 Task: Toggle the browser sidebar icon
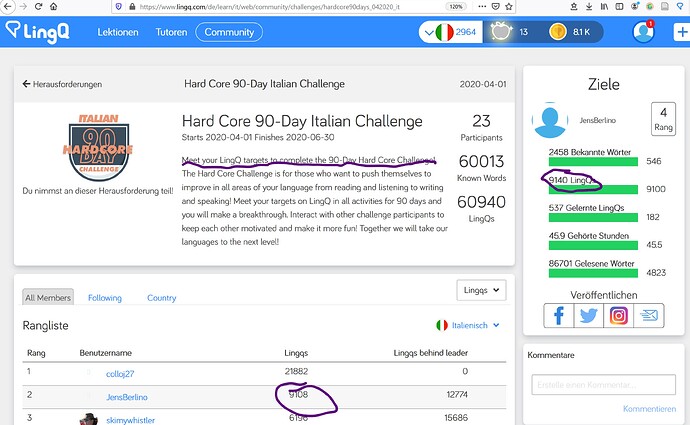619,7
